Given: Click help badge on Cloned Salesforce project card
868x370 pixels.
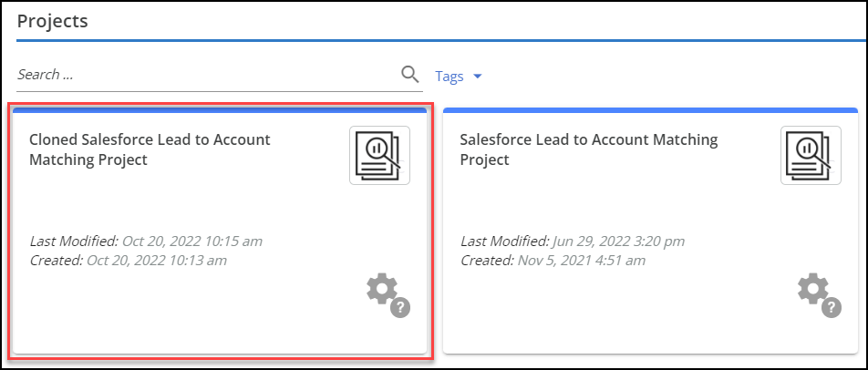Looking at the screenshot, I should (x=400, y=307).
